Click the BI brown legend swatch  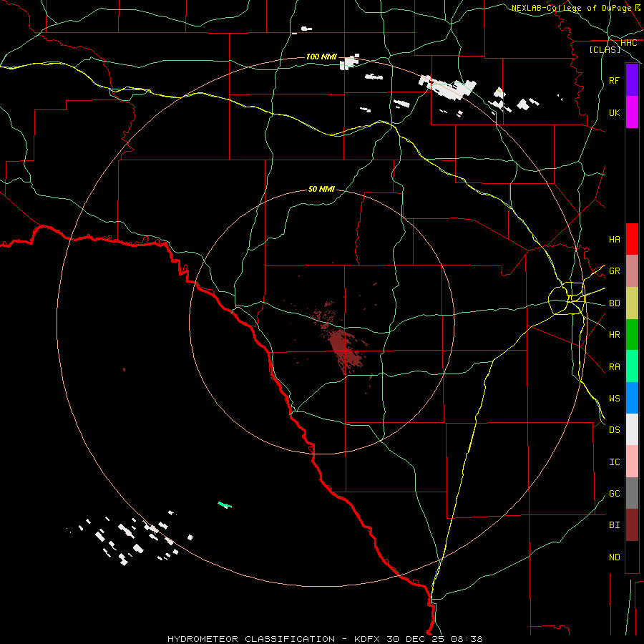click(x=632, y=525)
